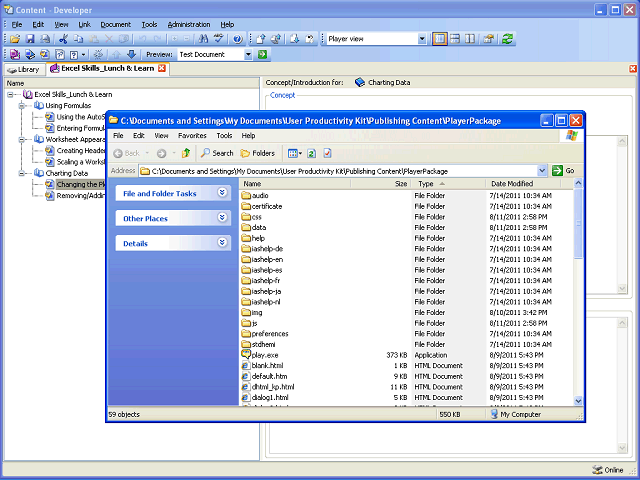The width and height of the screenshot is (640, 480).
Task: Expand Details panel in Explorer sidebar
Action: [x=222, y=242]
